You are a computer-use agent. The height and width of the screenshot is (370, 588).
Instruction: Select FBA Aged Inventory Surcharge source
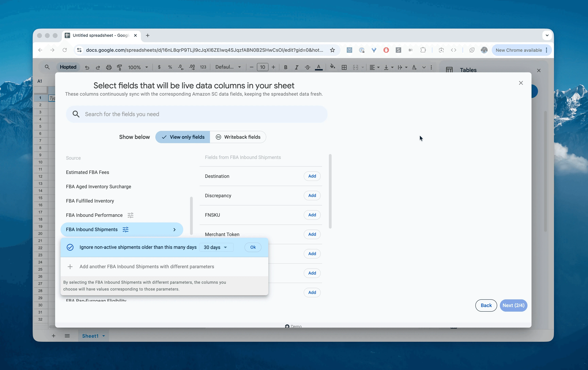click(x=98, y=187)
